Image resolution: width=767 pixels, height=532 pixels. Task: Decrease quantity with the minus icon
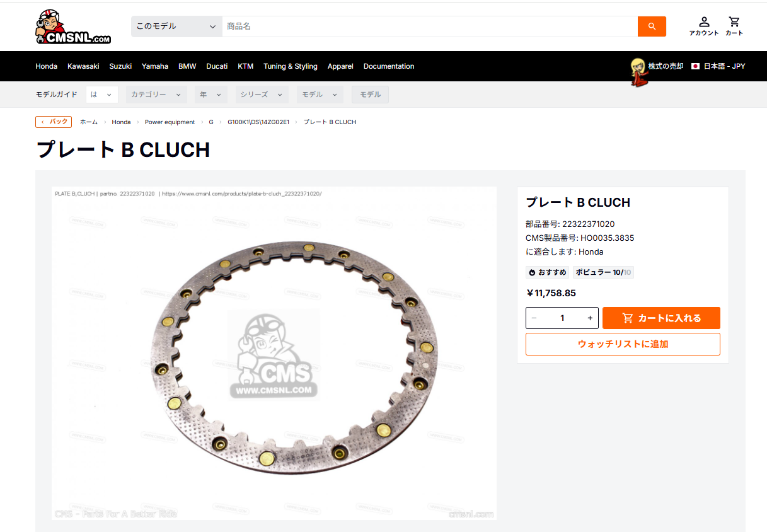coord(534,318)
